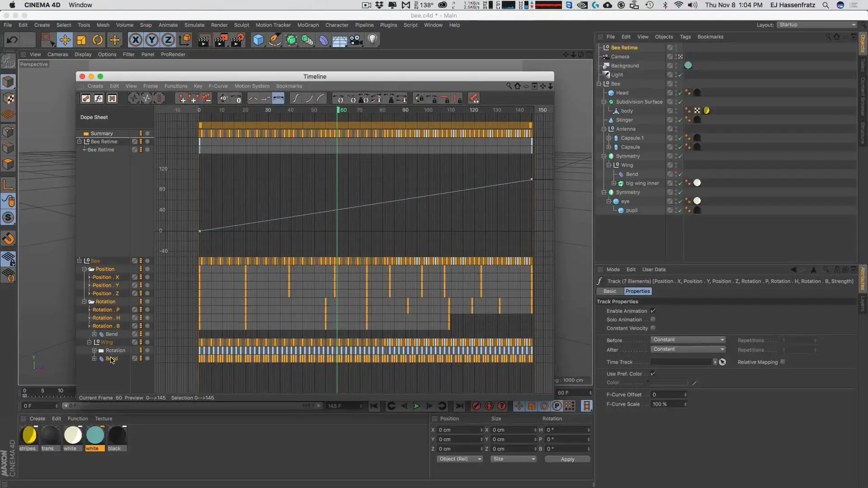Toggle Bend deformer enable checkmark
This screenshot has height=488, width=868.
(x=680, y=174)
